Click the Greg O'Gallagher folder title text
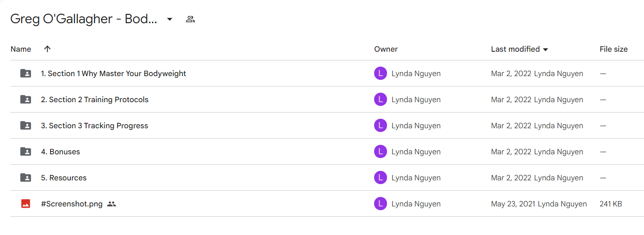This screenshot has width=644, height=235. click(84, 19)
